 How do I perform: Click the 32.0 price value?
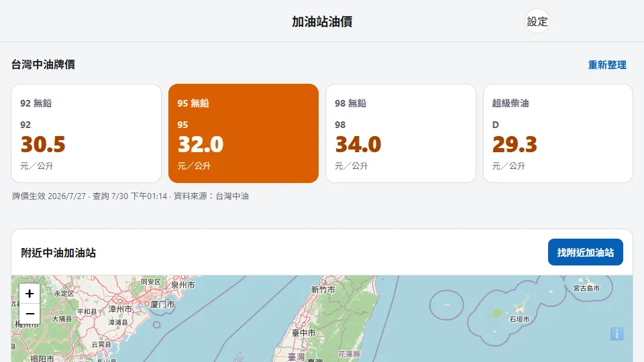[201, 144]
